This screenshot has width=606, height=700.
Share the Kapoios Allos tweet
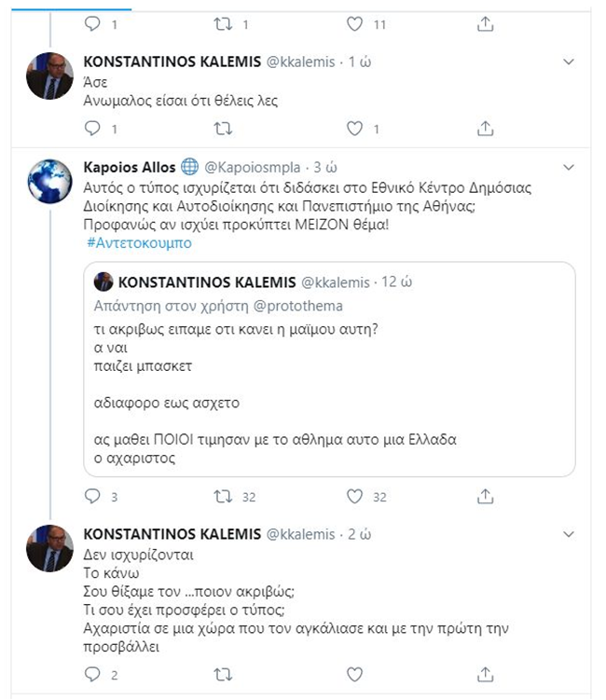point(485,497)
